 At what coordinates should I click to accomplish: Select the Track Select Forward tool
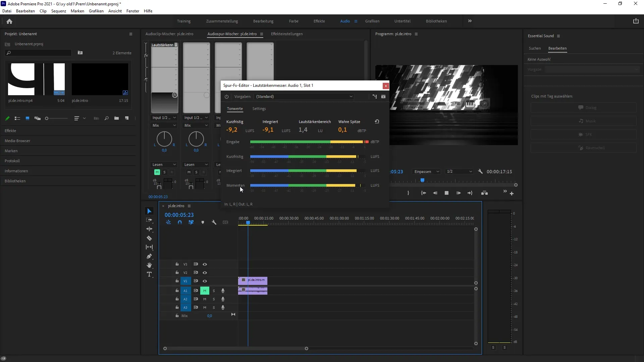click(x=149, y=220)
